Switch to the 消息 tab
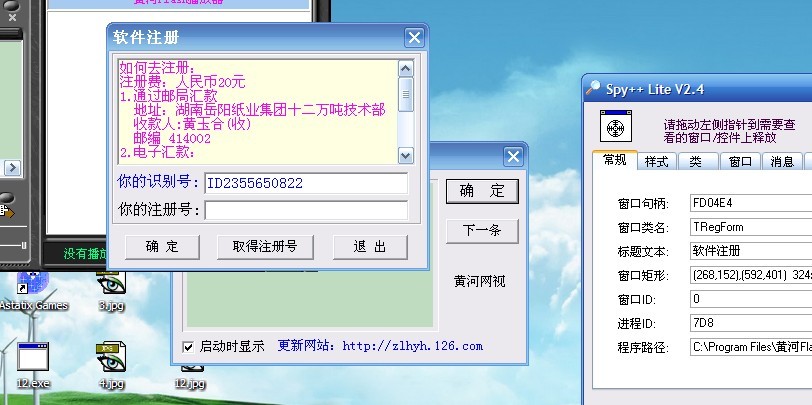This screenshot has height=405, width=812. pos(782,161)
